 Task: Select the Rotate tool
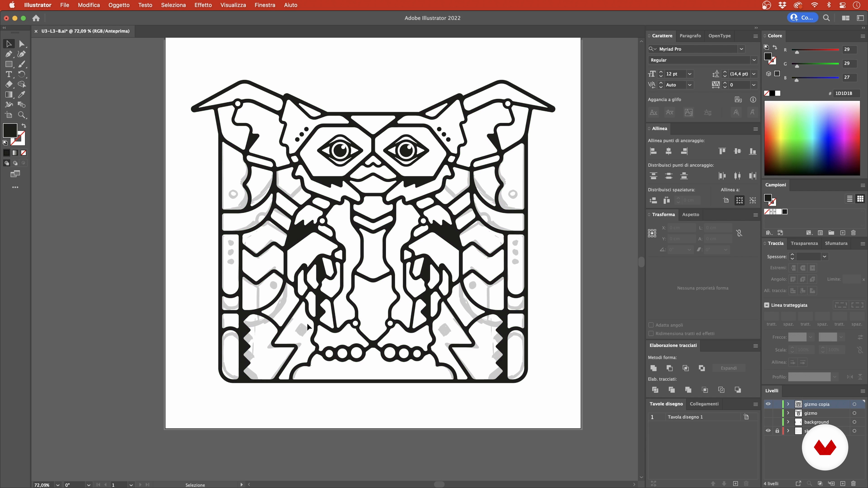[21, 74]
